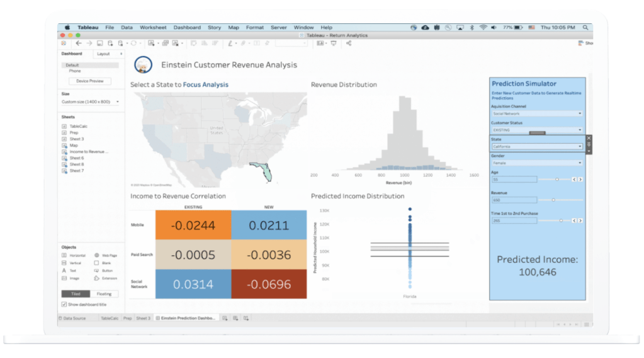Open the macOS Spotlight search icon
The image size is (644, 358).
click(585, 28)
